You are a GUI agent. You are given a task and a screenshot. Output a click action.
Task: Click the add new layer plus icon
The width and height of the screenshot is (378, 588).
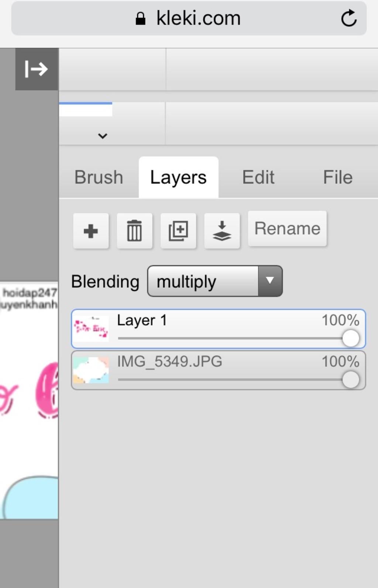pos(91,231)
